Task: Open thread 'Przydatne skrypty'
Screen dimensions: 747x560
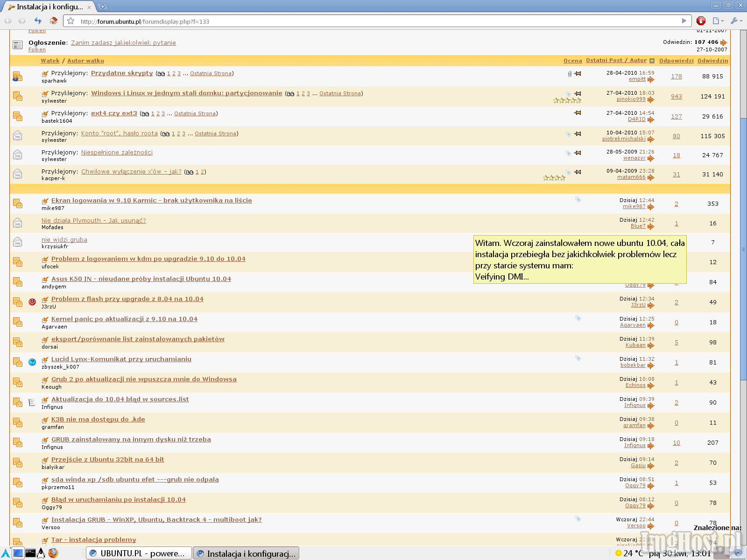Action: click(x=122, y=73)
